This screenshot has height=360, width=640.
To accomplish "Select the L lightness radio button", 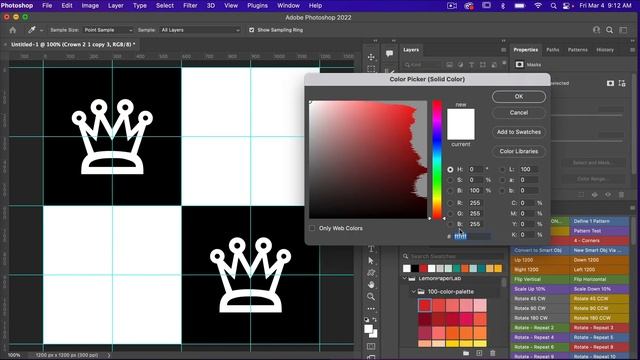I will tap(502, 169).
